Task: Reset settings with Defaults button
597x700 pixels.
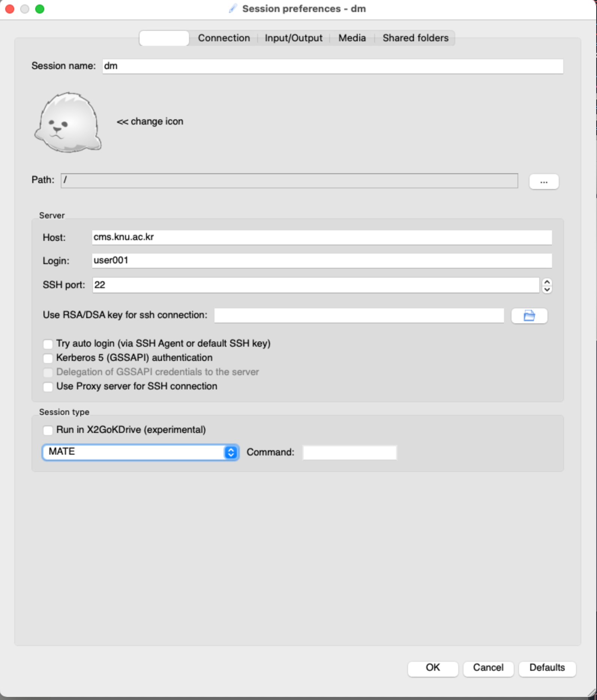Action: 547,668
